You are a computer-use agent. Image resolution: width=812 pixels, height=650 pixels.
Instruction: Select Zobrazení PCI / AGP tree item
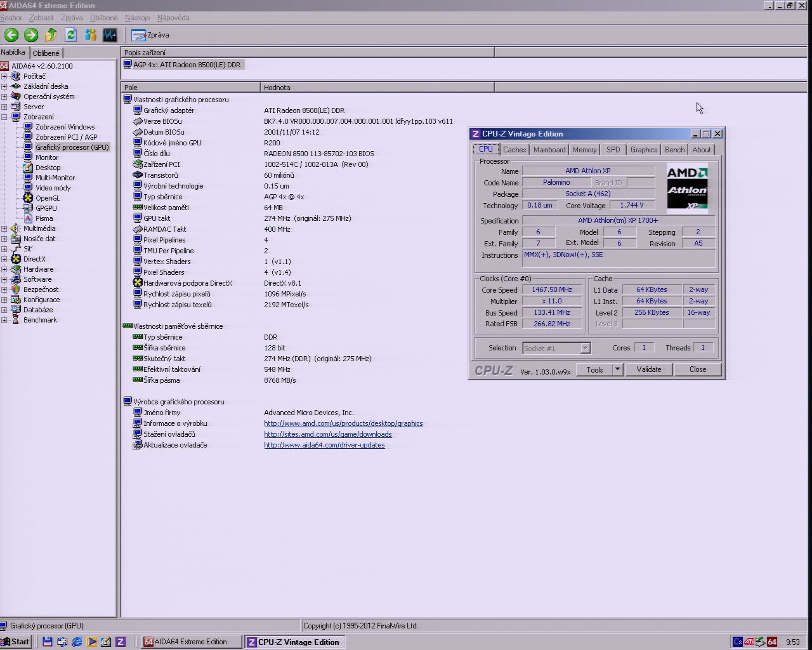click(67, 137)
